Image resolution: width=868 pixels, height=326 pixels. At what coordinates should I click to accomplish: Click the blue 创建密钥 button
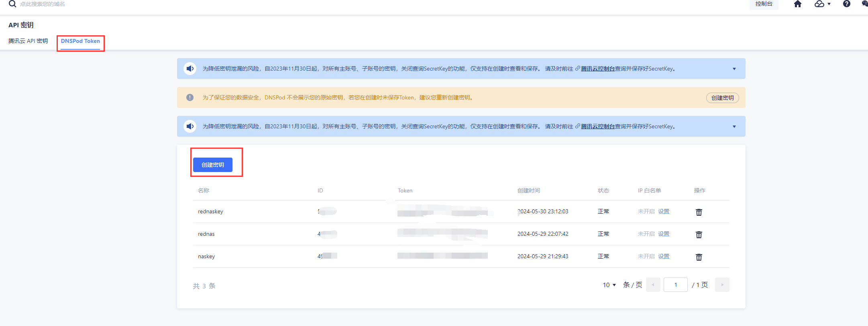pyautogui.click(x=212, y=165)
